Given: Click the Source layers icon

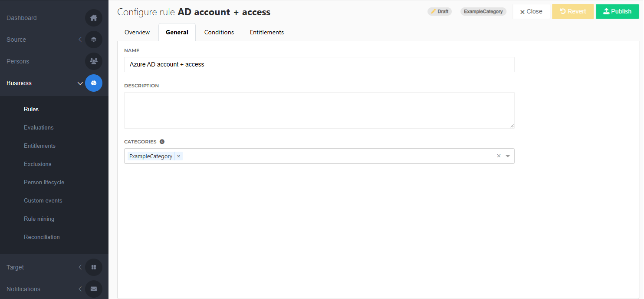Looking at the screenshot, I should [x=94, y=40].
